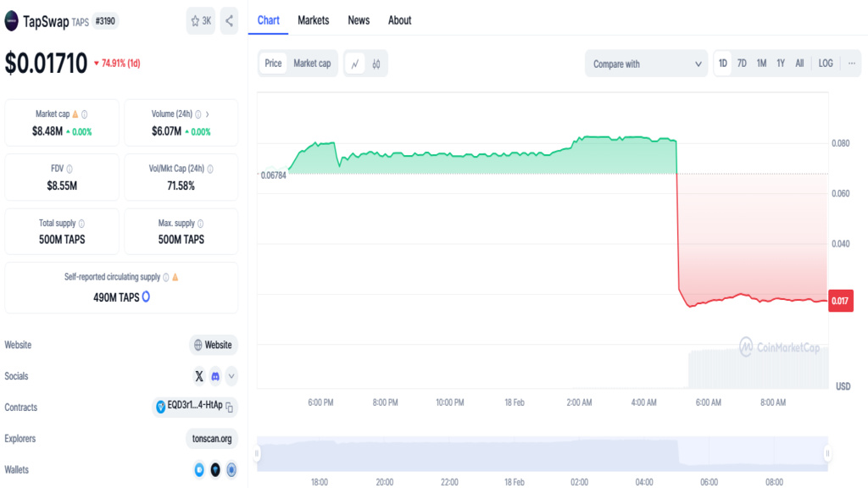Click the $6.07M volume value

[x=167, y=131]
